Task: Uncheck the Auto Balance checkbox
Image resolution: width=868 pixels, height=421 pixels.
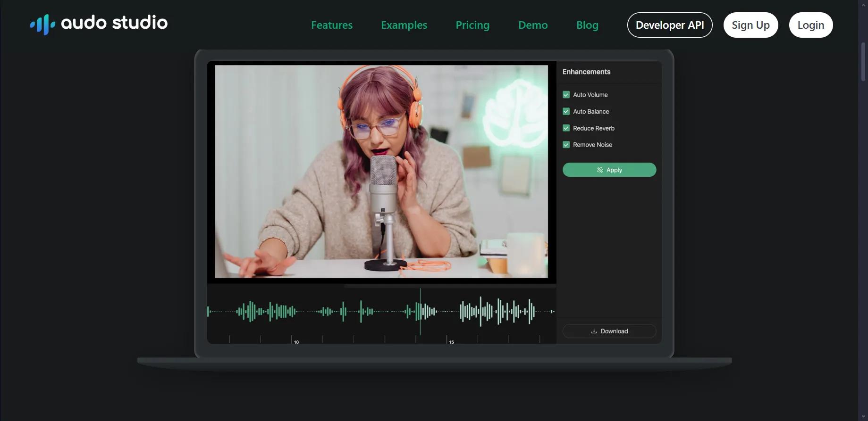Action: (x=566, y=111)
